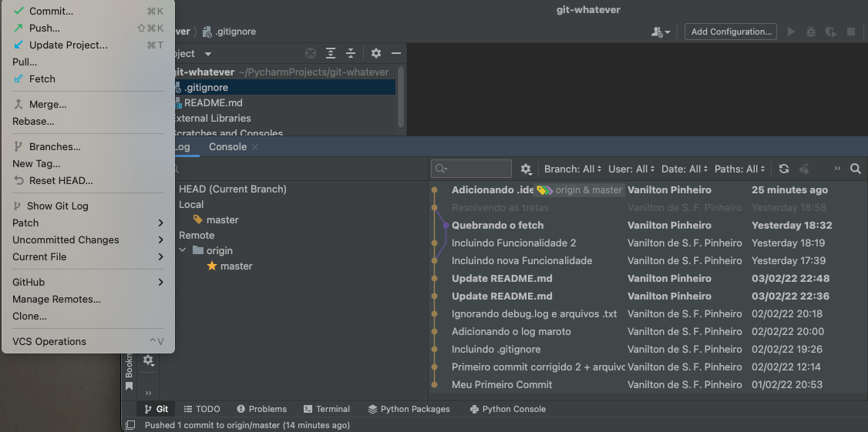868x432 pixels.
Task: Choose Pull... from the menu
Action: tap(88, 62)
